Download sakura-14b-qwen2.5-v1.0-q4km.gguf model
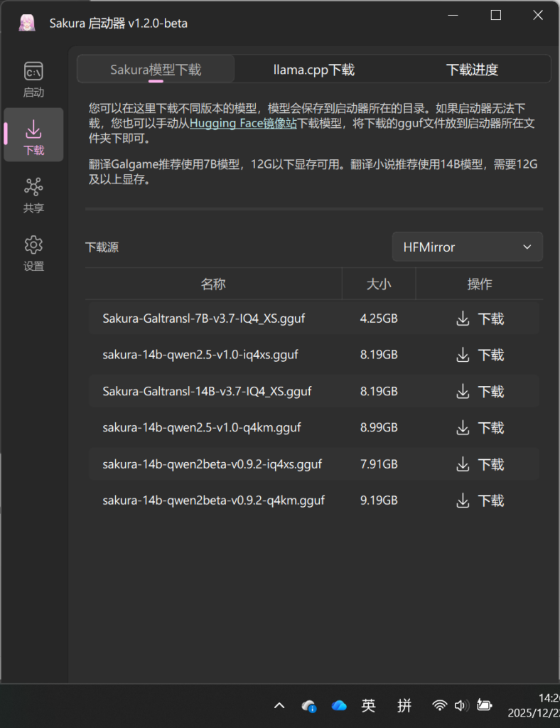 click(x=480, y=428)
